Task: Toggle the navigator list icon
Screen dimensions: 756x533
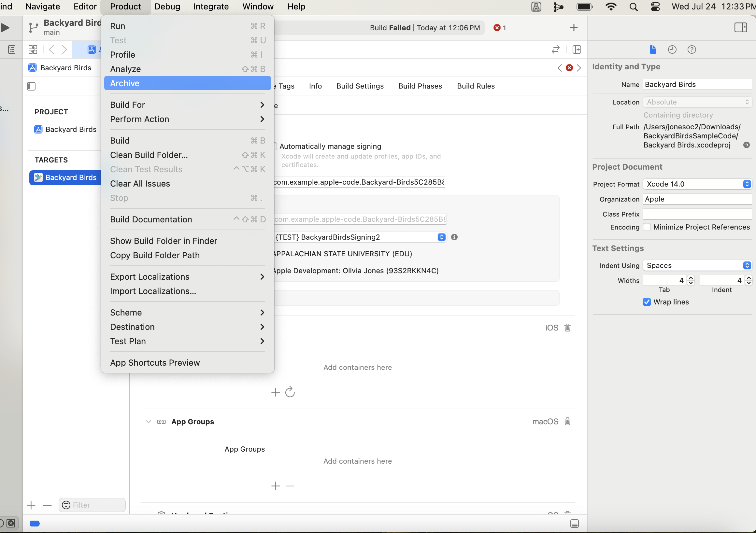Action: tap(11, 50)
